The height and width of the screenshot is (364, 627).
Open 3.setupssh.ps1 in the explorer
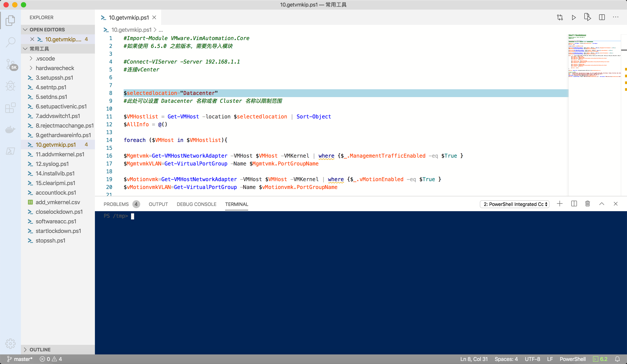click(x=58, y=78)
